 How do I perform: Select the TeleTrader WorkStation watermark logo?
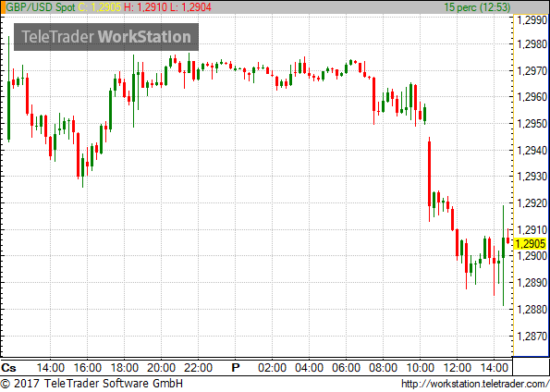(x=106, y=37)
